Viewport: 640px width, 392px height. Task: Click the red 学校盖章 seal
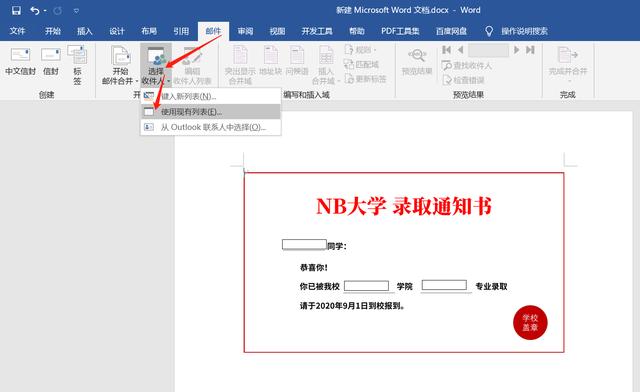point(530,323)
